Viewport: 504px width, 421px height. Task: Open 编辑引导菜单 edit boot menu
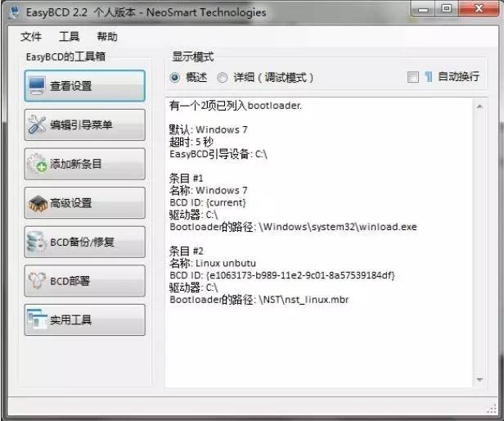click(85, 124)
